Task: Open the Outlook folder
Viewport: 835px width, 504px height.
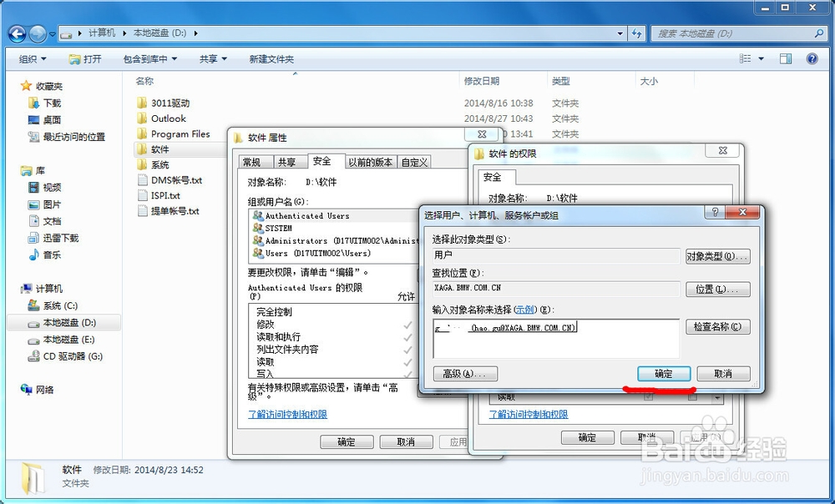Action: click(170, 118)
